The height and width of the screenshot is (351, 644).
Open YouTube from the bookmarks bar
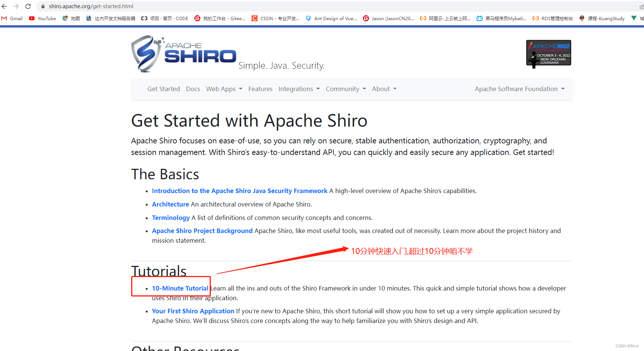(42, 18)
